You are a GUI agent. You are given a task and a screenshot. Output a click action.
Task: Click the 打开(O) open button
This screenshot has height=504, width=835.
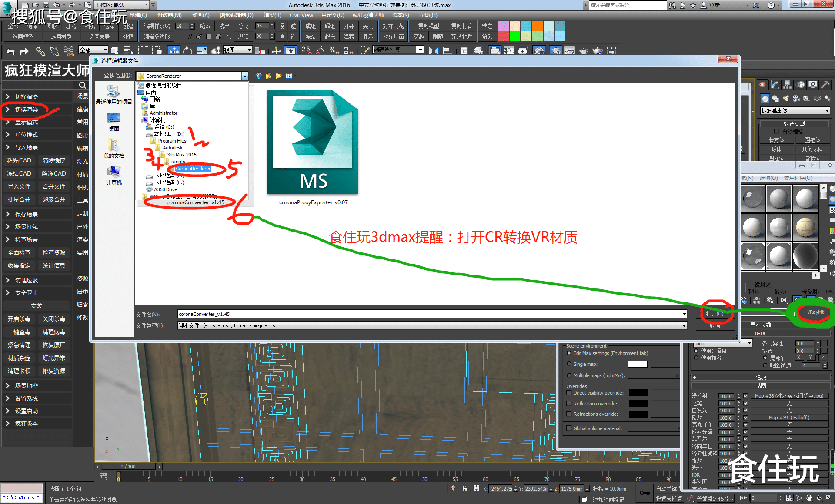715,314
